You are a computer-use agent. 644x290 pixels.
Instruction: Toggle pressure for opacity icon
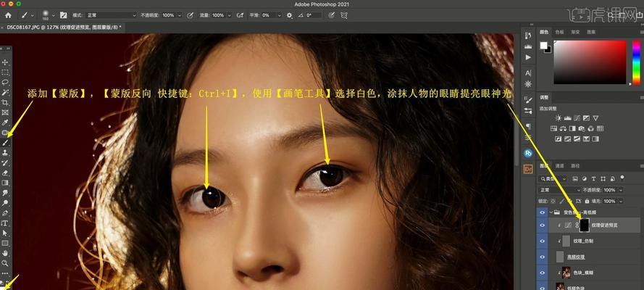pos(190,15)
